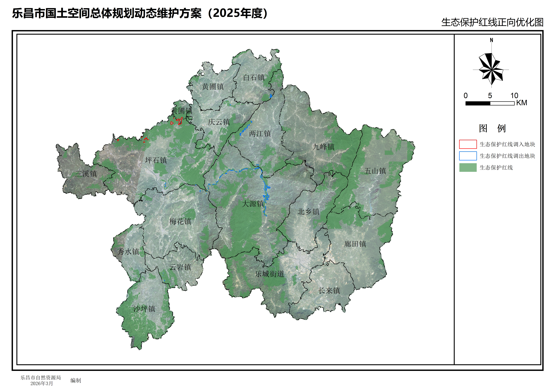Click the 乐城街道 label
This screenshot has height=392, width=554.
270,274
